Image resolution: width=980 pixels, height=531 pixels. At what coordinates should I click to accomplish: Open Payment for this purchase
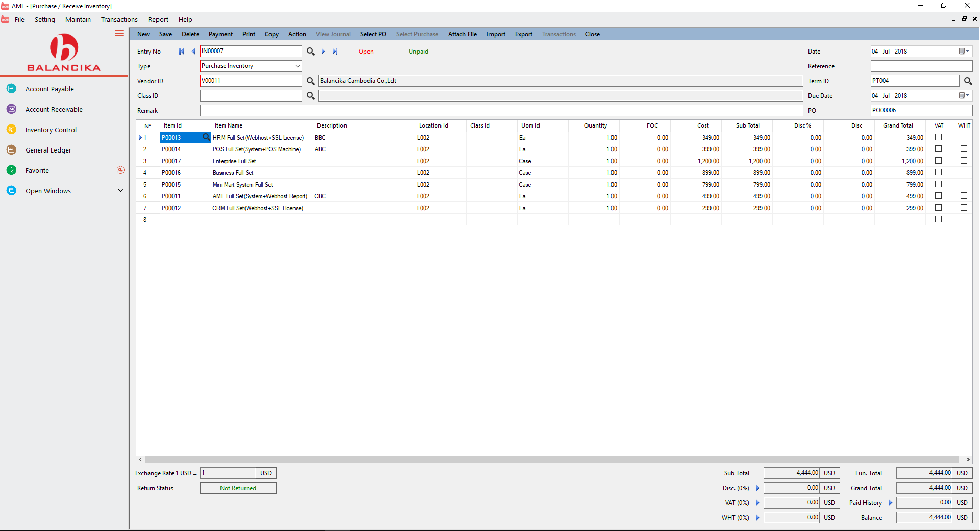pyautogui.click(x=220, y=34)
